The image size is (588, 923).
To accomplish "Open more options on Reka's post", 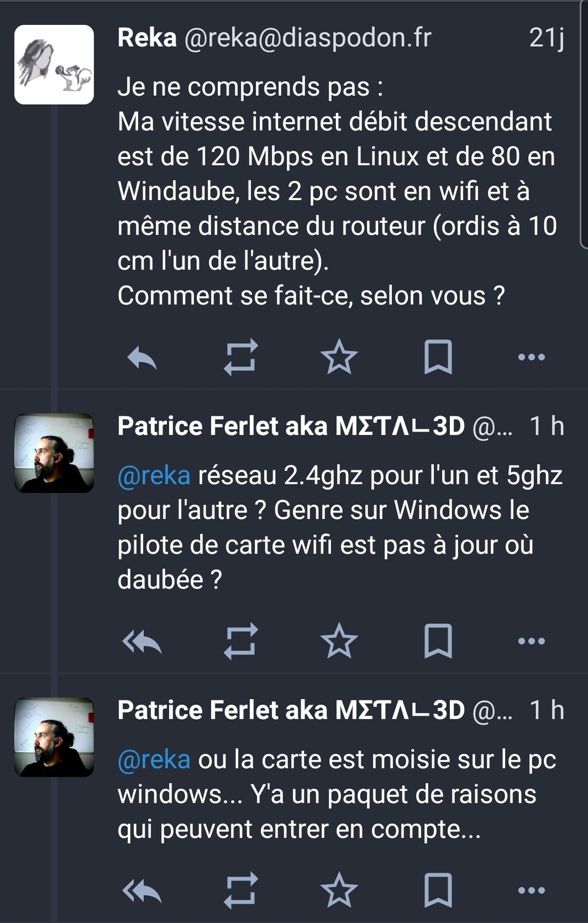I will tap(531, 357).
